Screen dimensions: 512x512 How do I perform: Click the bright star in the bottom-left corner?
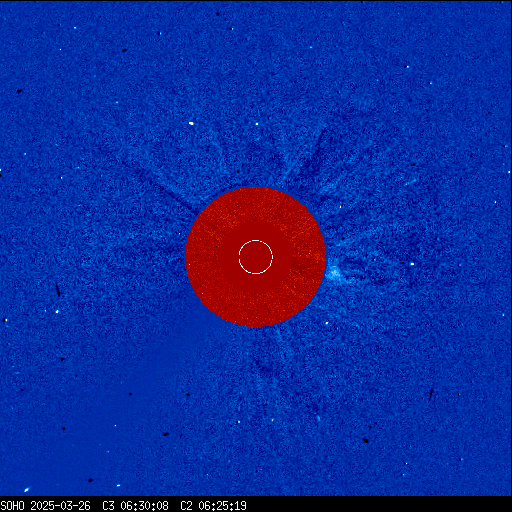tap(26, 490)
